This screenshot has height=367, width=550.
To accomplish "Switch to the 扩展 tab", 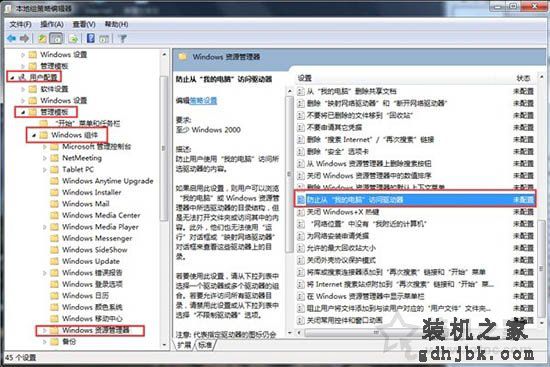I will tap(184, 345).
